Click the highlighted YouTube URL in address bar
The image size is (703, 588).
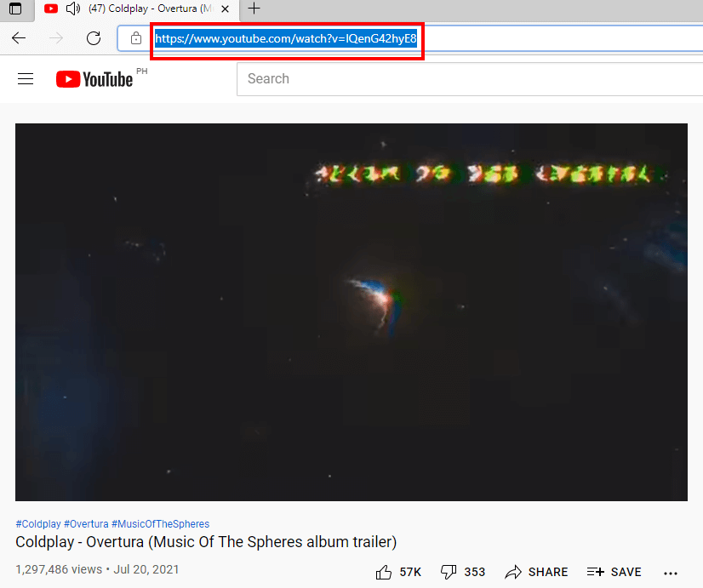tap(286, 38)
